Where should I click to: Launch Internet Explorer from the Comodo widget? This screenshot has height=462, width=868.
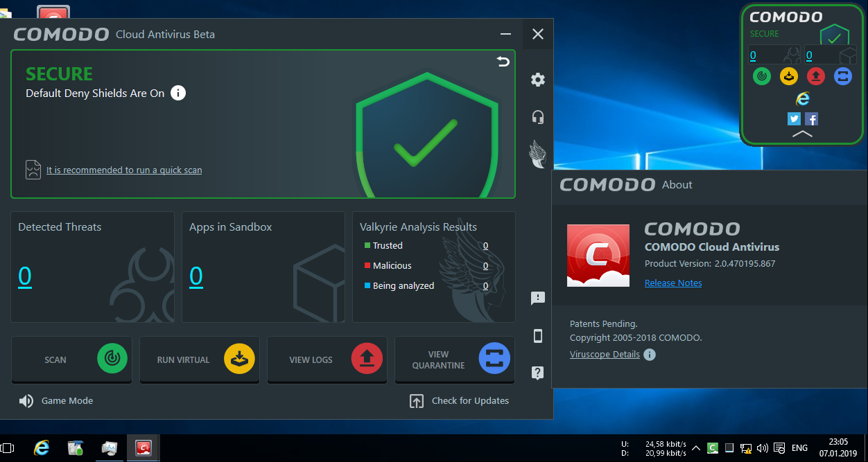click(803, 98)
